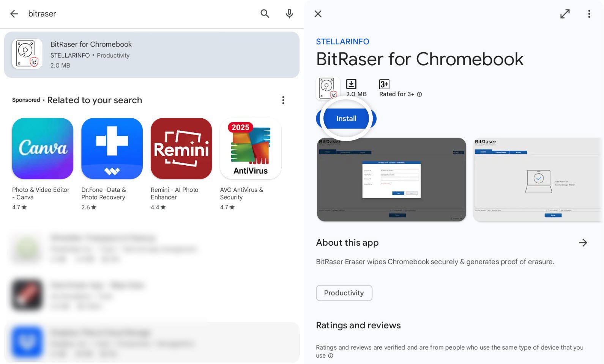Click the Ratings and reviews heading
Screen dimensions: 604x364
click(358, 325)
